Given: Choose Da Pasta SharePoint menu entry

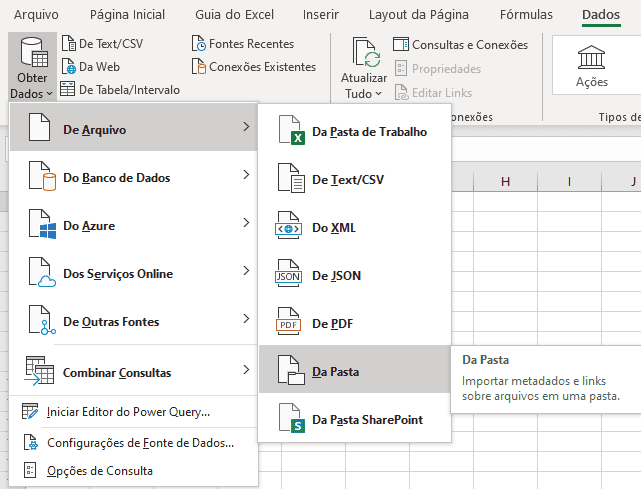Looking at the screenshot, I should [355, 419].
